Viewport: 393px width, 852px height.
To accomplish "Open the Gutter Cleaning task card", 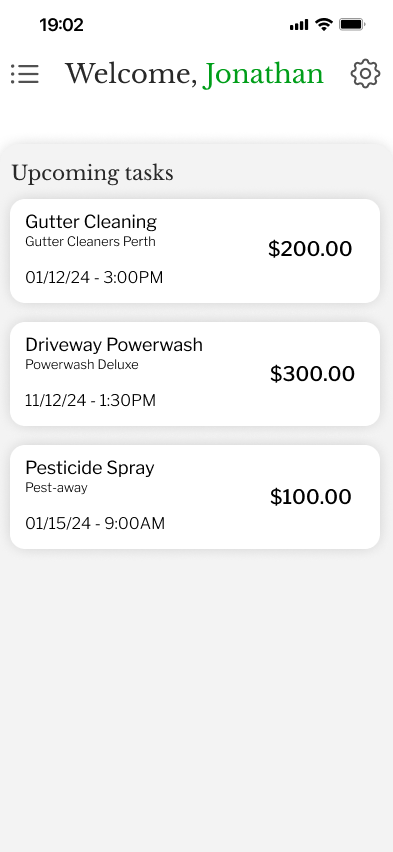I will click(195, 250).
